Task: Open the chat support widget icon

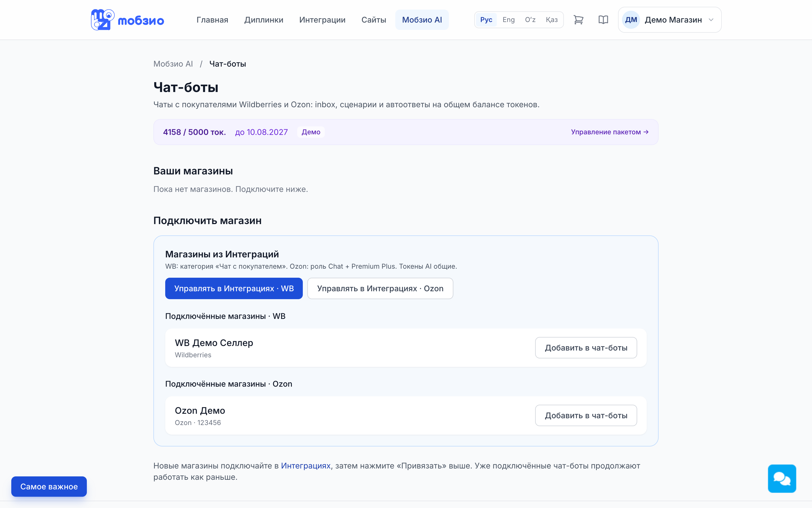Action: 782,478
